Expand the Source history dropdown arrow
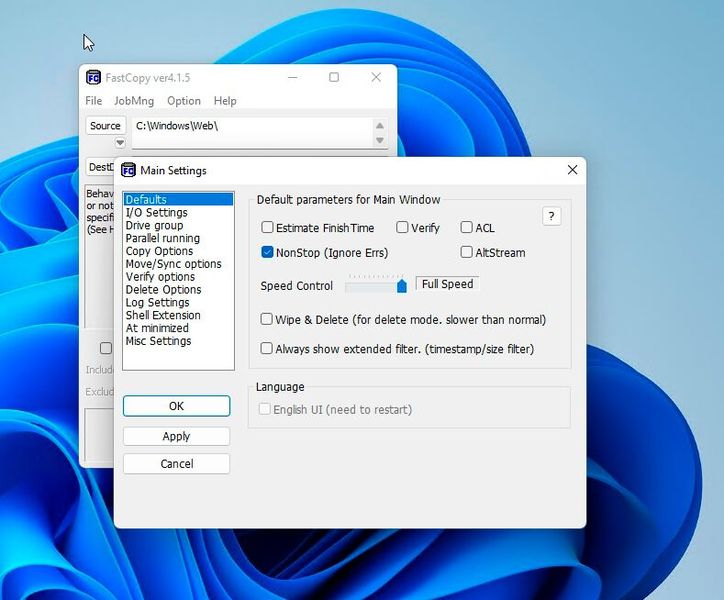The height and width of the screenshot is (600, 724). (120, 143)
